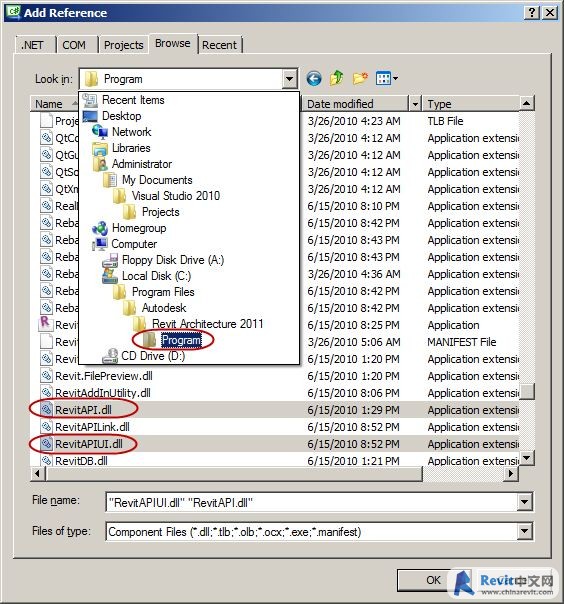Screen dimensions: 564x604
Task: Switch to the COM tab
Action: click(x=74, y=45)
